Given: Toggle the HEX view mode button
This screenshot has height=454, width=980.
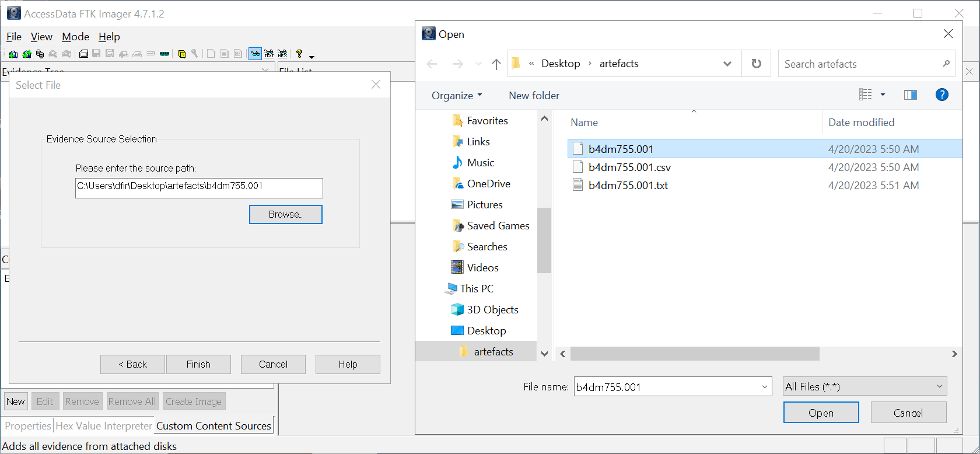Looking at the screenshot, I should (283, 54).
